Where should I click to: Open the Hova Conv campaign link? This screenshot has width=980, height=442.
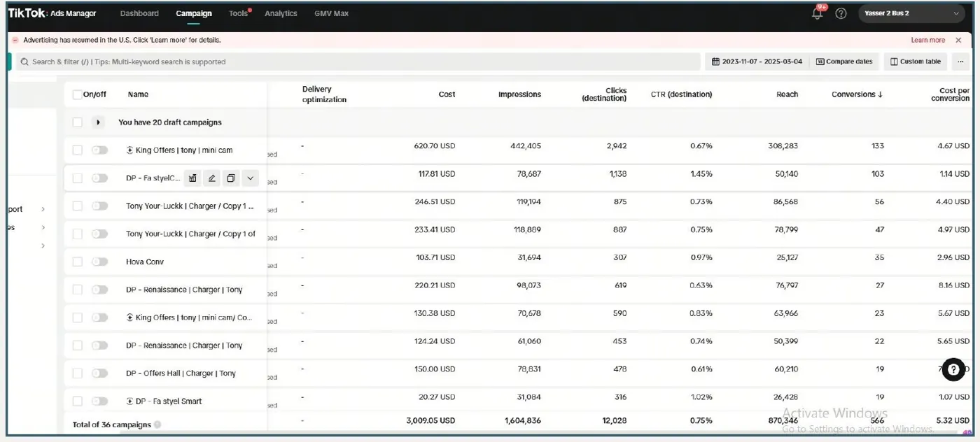coord(145,262)
